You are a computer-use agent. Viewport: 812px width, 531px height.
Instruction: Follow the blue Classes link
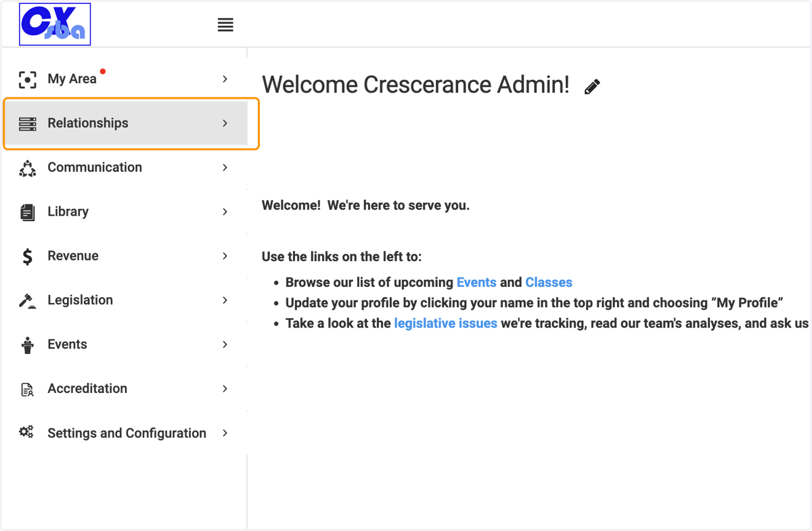click(549, 283)
